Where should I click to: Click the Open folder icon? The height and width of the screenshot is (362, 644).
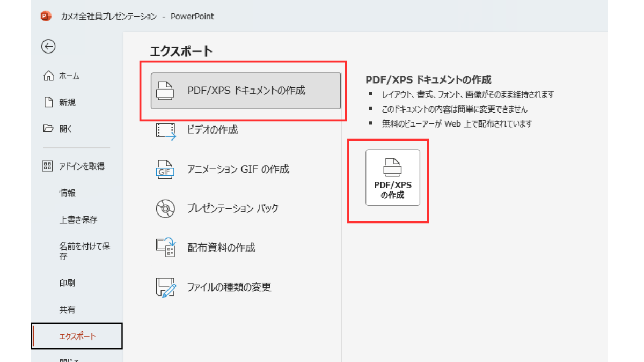[x=48, y=129]
